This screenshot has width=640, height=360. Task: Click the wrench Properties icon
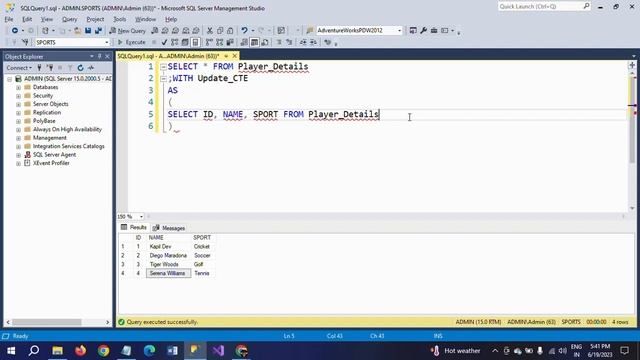click(x=424, y=31)
